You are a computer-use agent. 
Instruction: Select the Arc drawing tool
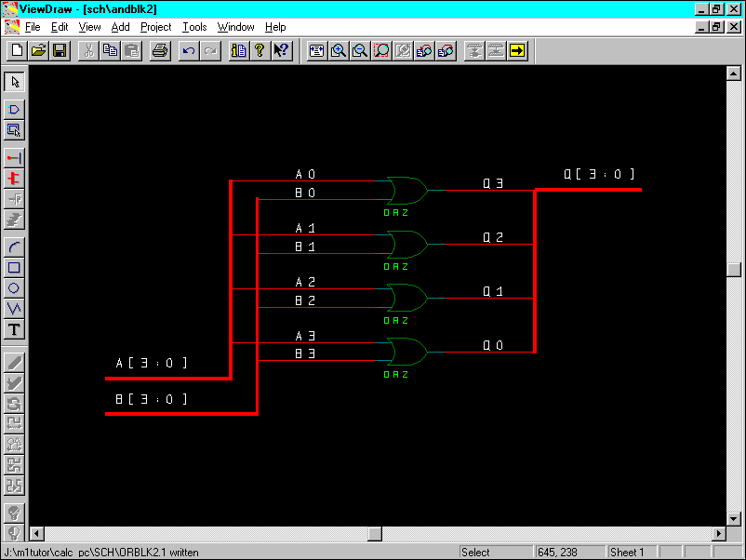click(x=14, y=247)
